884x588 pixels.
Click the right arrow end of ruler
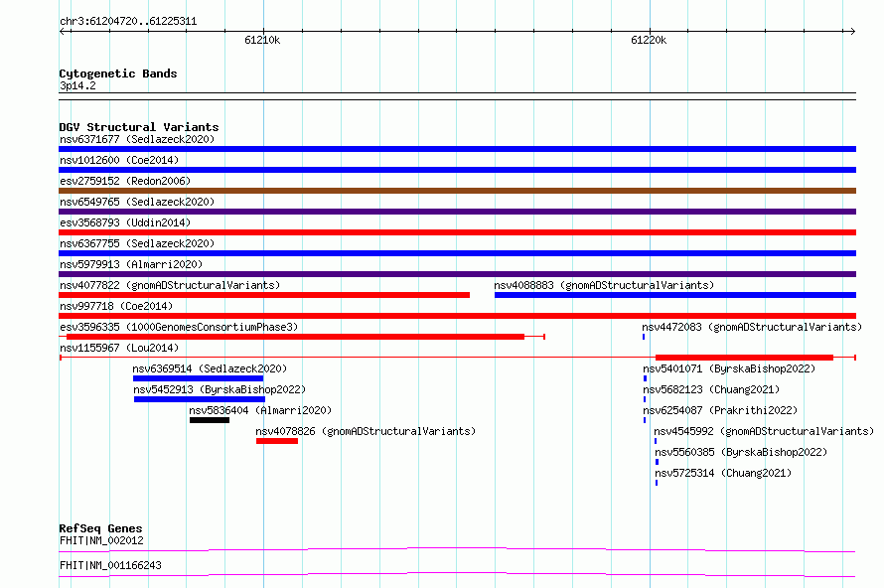[852, 31]
